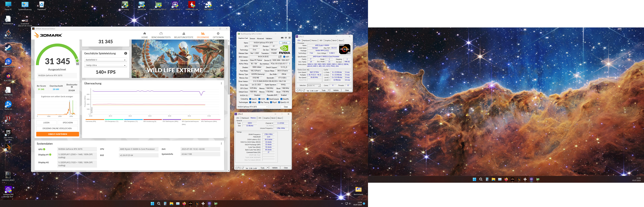Open the Dieser PC desktop icon
The height and width of the screenshot is (207, 644).
(8, 6)
